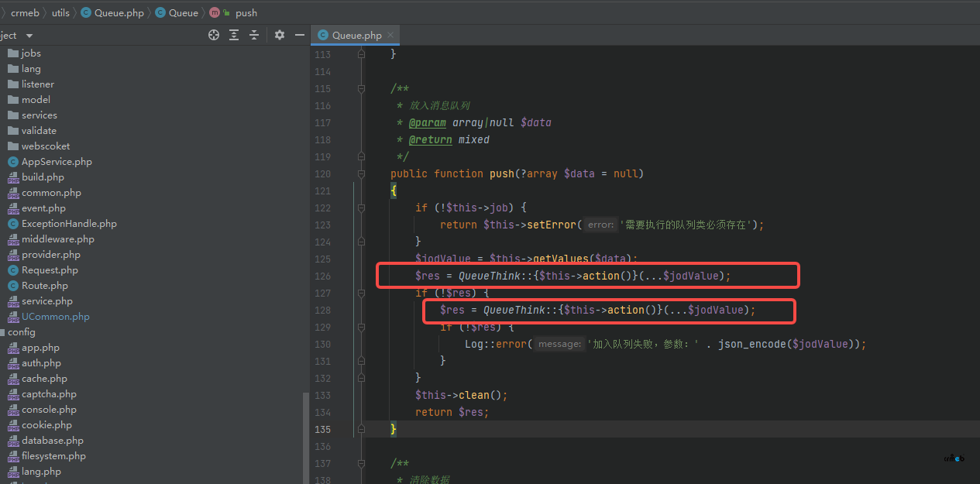Collapse the doc comment at line 115
The image size is (980, 484).
[361, 88]
